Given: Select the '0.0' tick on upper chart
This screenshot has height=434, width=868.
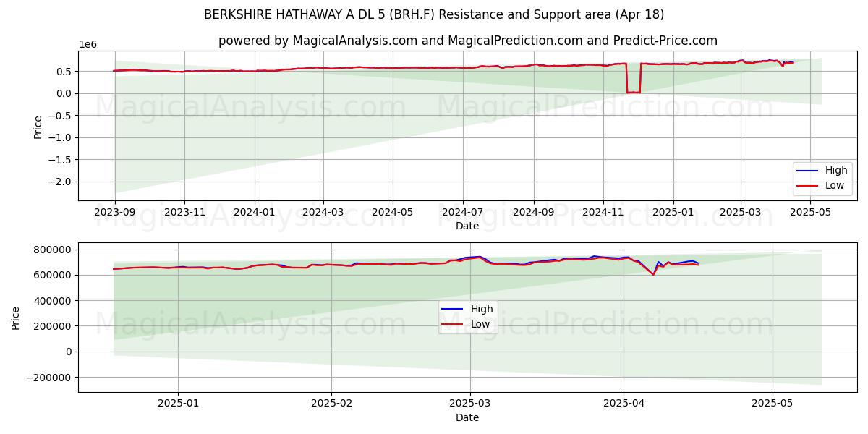Looking at the screenshot, I should coord(65,93).
